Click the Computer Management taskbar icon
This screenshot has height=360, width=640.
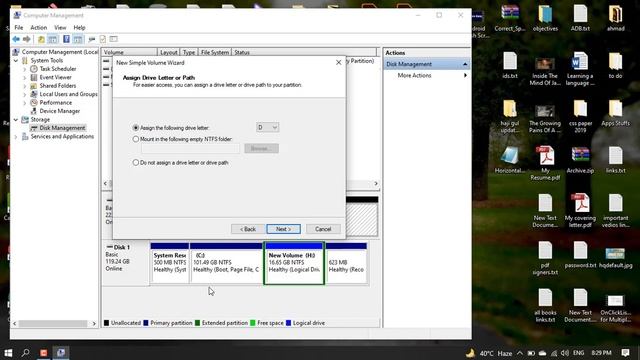click(61, 353)
